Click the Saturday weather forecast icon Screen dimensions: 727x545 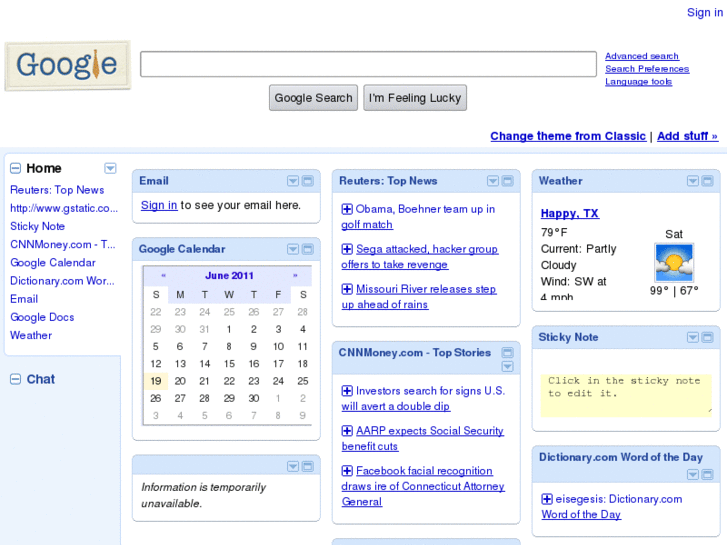click(x=674, y=263)
